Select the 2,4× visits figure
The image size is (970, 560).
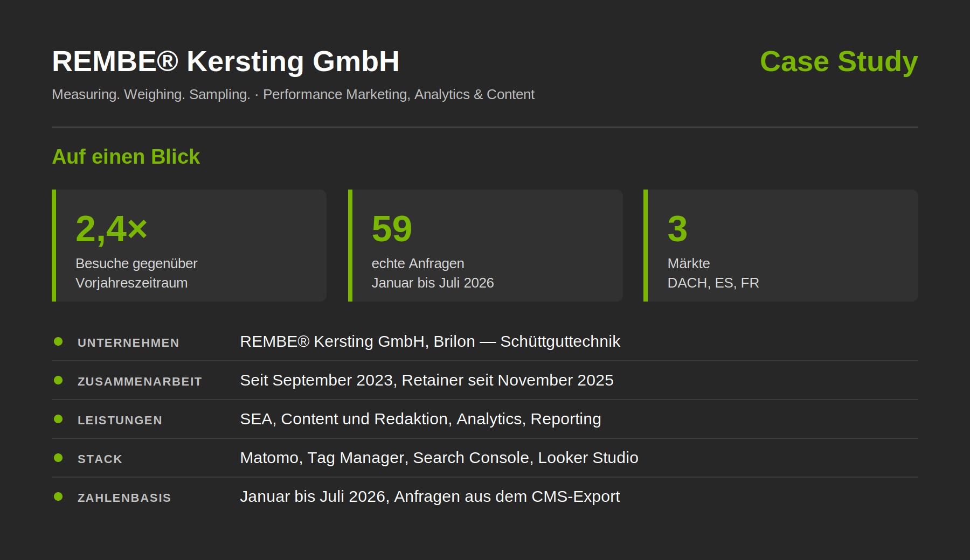coord(112,229)
